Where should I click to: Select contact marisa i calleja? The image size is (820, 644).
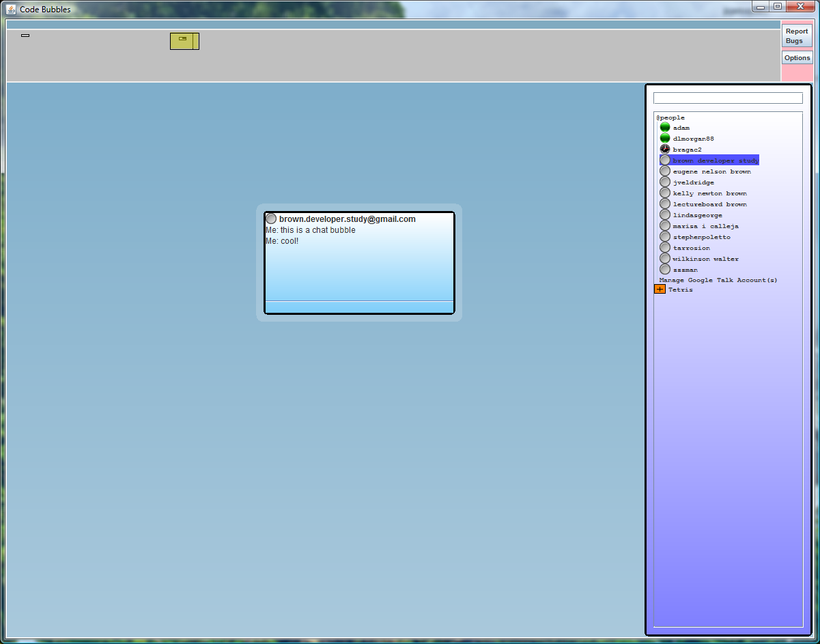tap(706, 226)
